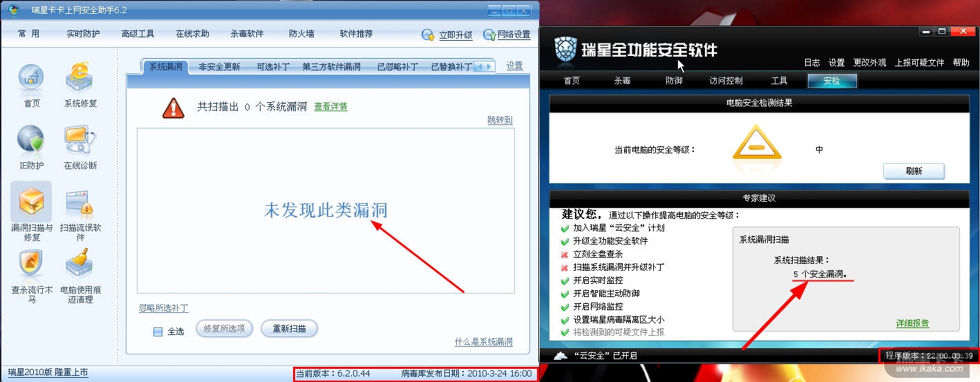Tick the 全选 select-all checkbox
Image resolution: width=980 pixels, height=382 pixels.
tap(158, 332)
